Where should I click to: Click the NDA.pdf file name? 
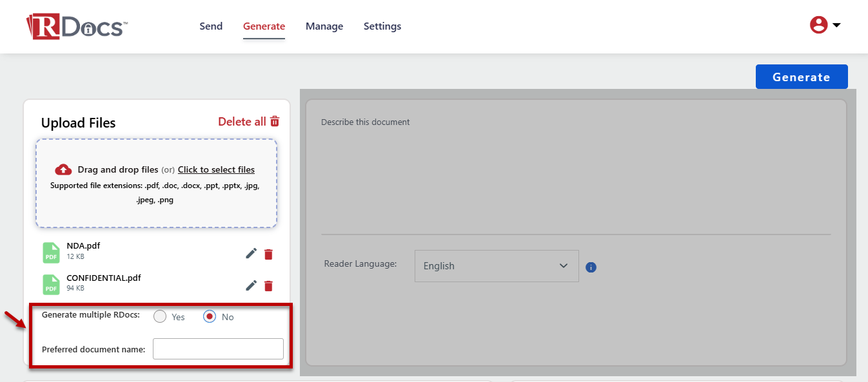83,245
